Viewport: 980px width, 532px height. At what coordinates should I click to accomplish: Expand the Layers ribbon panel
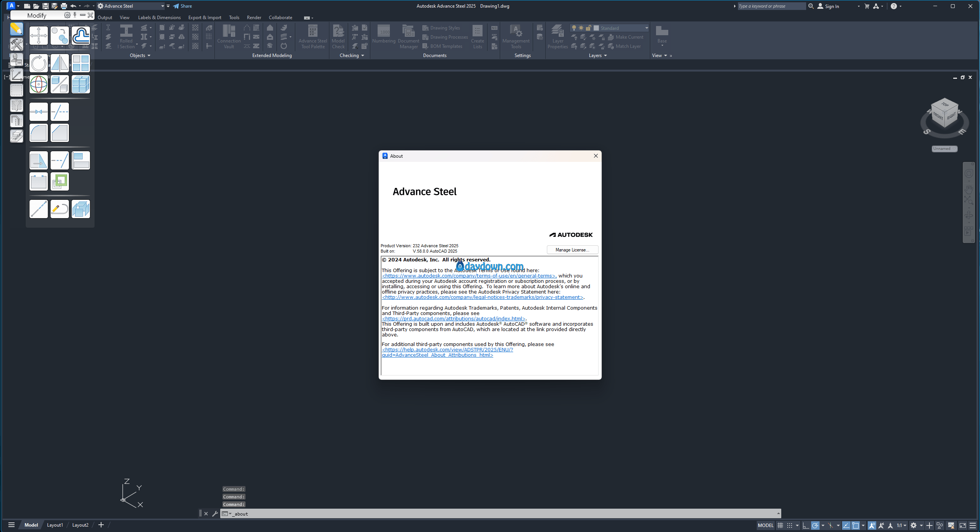598,55
